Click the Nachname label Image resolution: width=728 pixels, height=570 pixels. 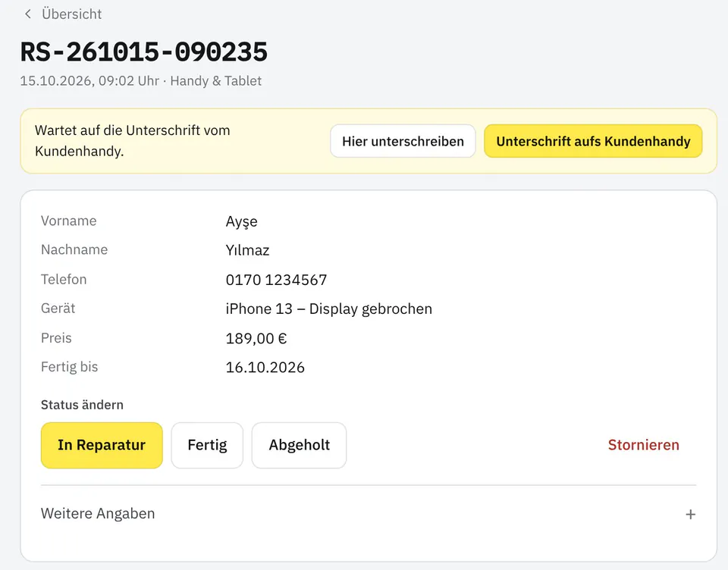pyautogui.click(x=74, y=249)
